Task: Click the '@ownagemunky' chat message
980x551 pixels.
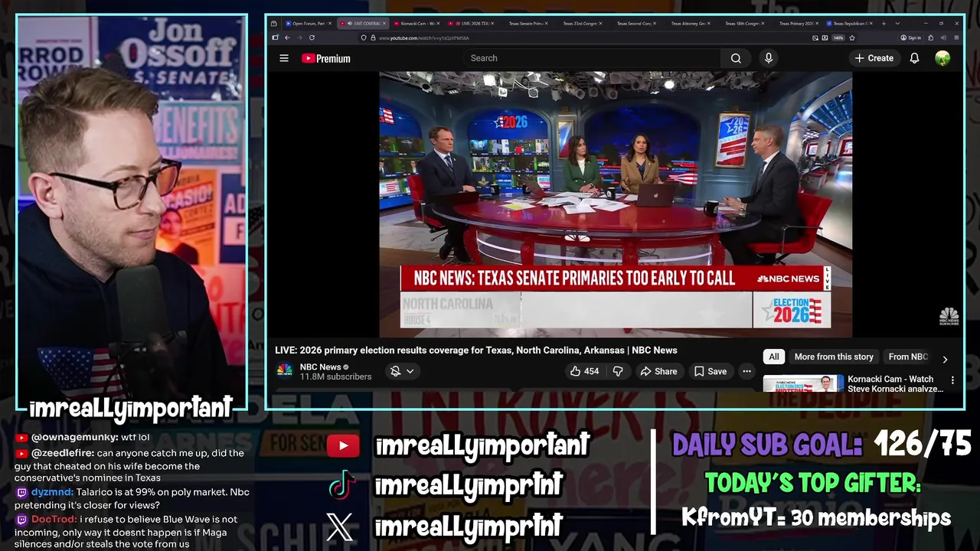Action: click(x=82, y=438)
